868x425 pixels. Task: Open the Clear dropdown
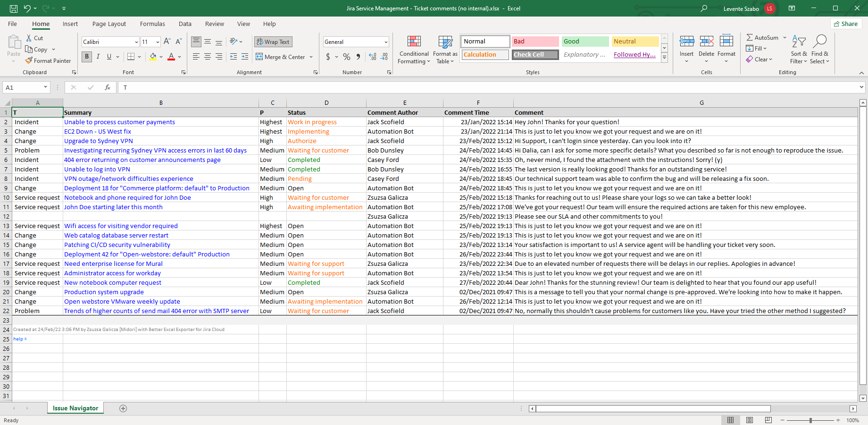click(x=759, y=59)
